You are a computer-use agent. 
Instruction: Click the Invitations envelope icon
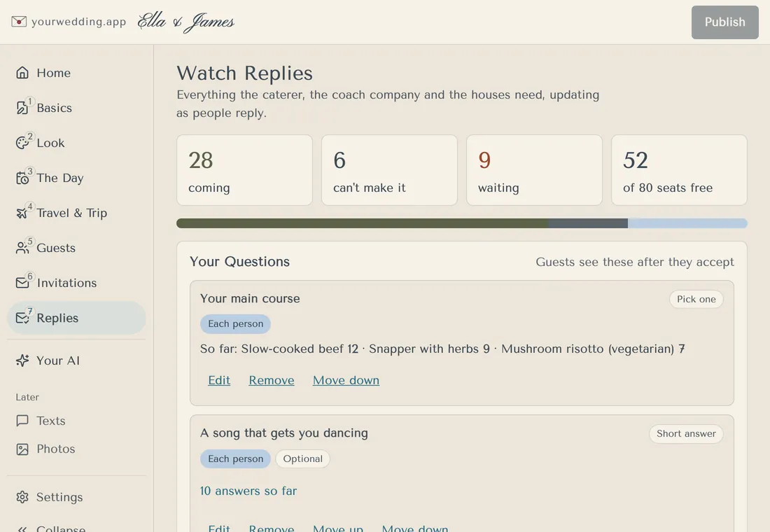point(22,283)
